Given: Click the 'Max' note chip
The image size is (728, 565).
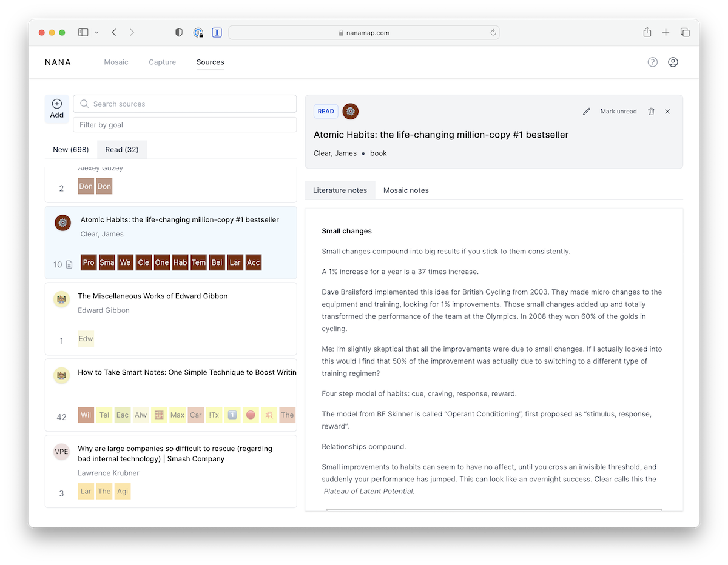Looking at the screenshot, I should (178, 415).
